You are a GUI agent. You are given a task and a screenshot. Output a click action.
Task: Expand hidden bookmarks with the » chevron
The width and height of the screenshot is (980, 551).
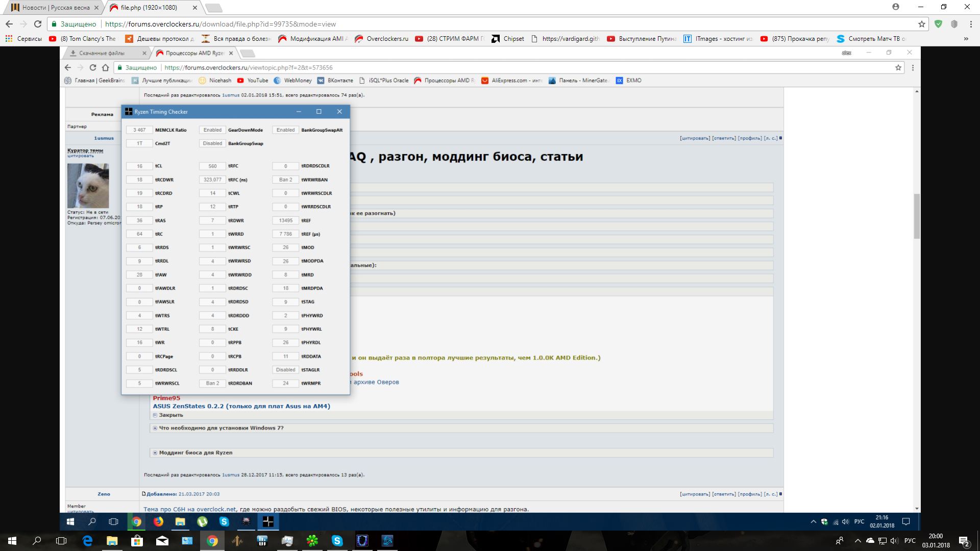tap(966, 39)
